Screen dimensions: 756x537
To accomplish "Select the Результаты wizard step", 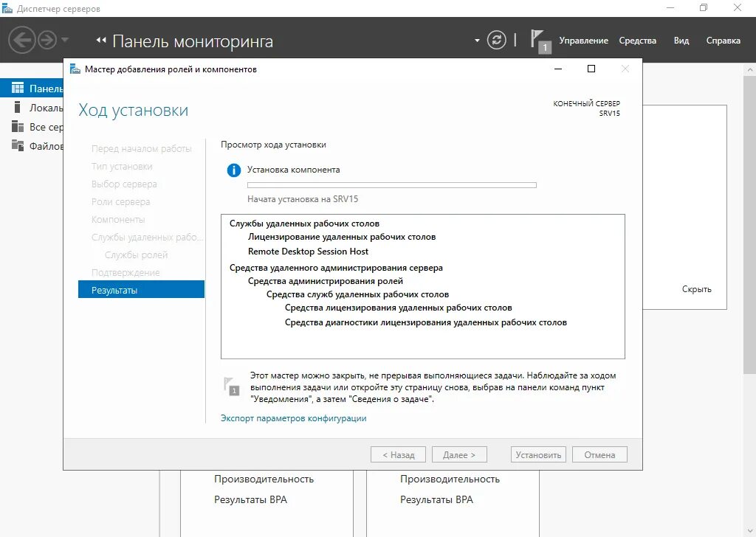I will [x=141, y=290].
